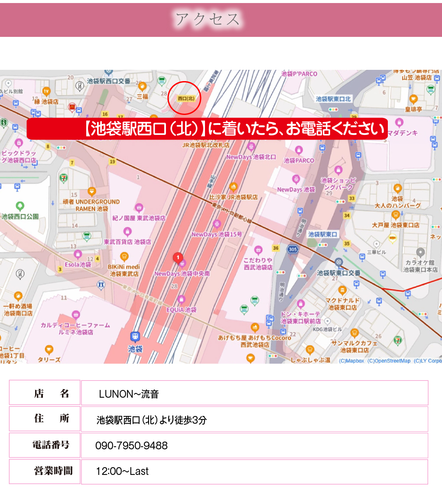Click the route 305 road shield
442x504 pixels.
click(x=292, y=249)
